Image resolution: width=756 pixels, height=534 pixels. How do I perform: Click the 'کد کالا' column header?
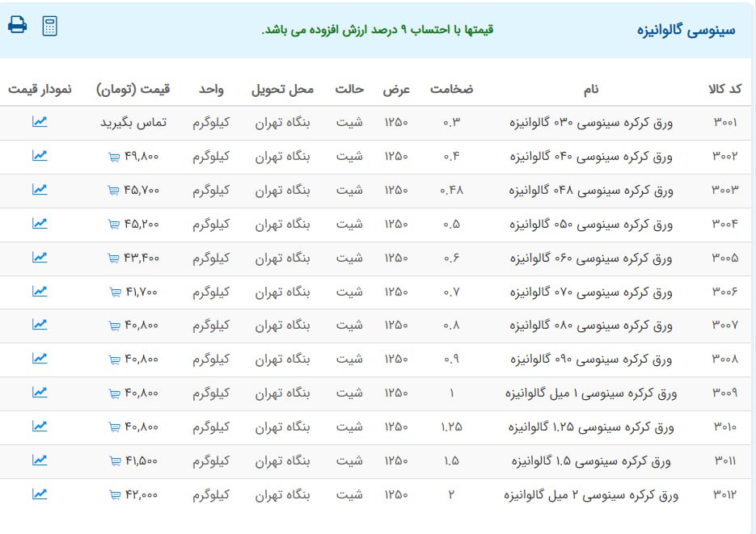coord(724,89)
